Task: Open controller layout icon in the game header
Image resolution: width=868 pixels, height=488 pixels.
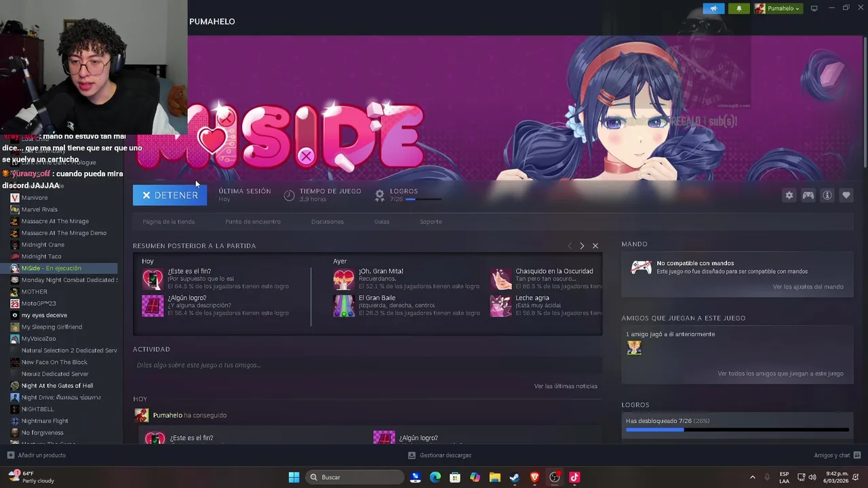Action: click(808, 195)
